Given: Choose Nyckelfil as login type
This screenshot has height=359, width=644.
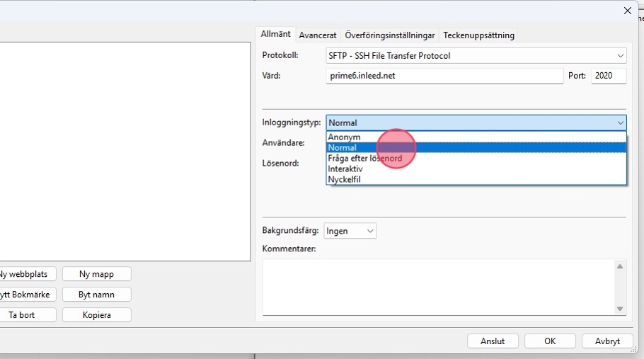Looking at the screenshot, I should coord(345,180).
